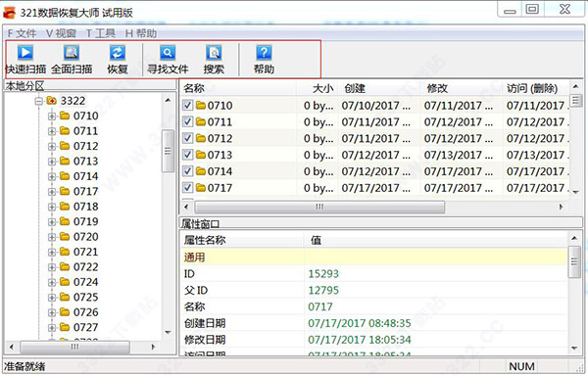This screenshot has width=588, height=375.
Task: Sort by the 修改 column header
Action: coord(462,88)
